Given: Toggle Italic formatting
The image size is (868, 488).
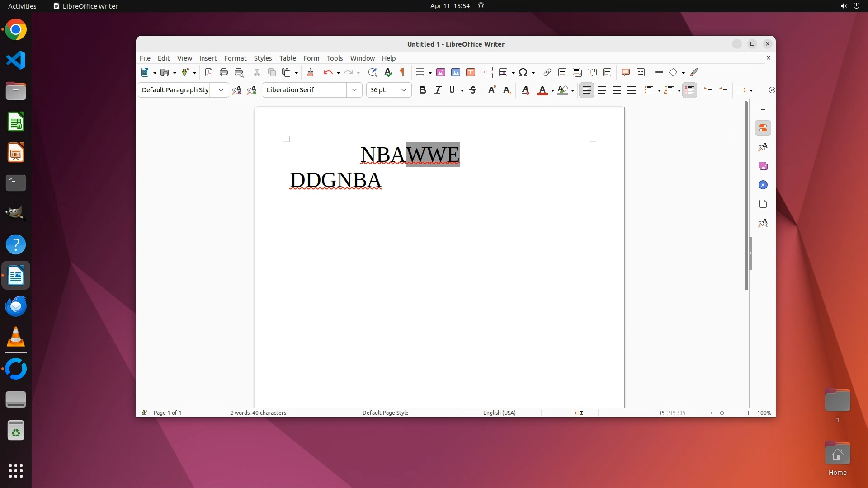Looking at the screenshot, I should [x=438, y=90].
